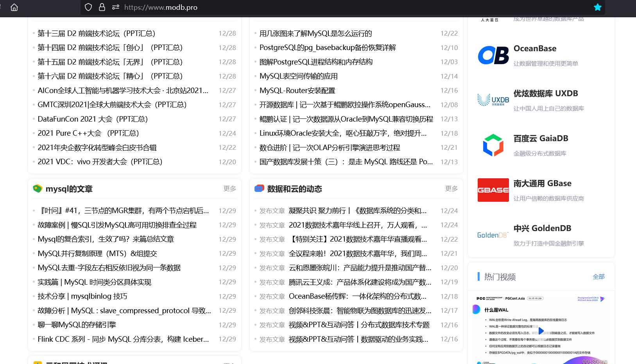Open the Flink CDC 系列 article
636x364 pixels.
123,339
